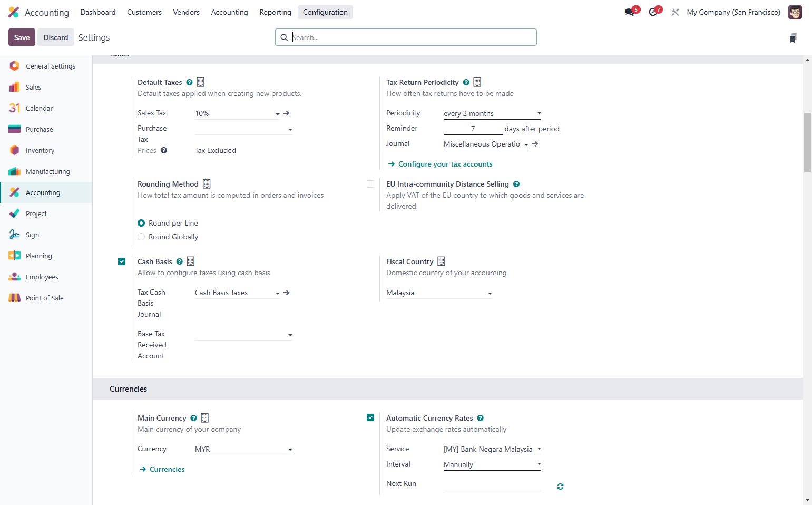
Task: Open the activities clock icon
Action: point(653,12)
